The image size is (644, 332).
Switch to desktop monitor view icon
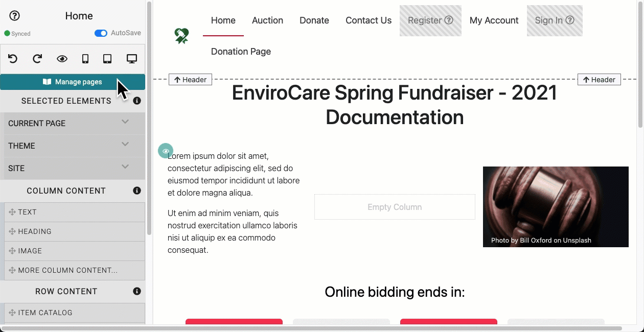click(132, 59)
